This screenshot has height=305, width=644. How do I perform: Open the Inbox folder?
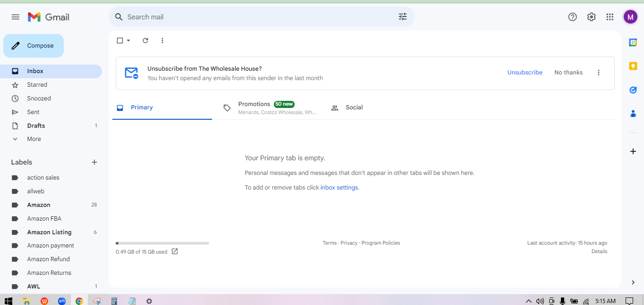[51, 71]
